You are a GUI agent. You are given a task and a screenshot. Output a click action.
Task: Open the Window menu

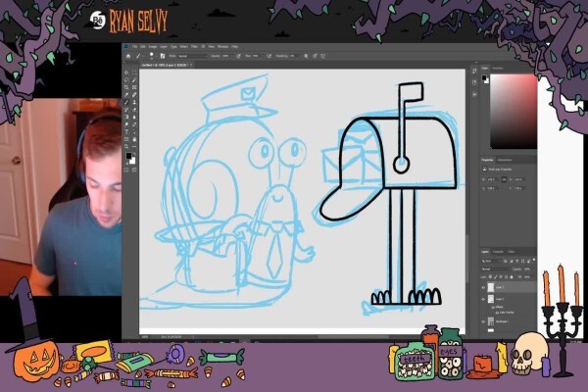223,46
